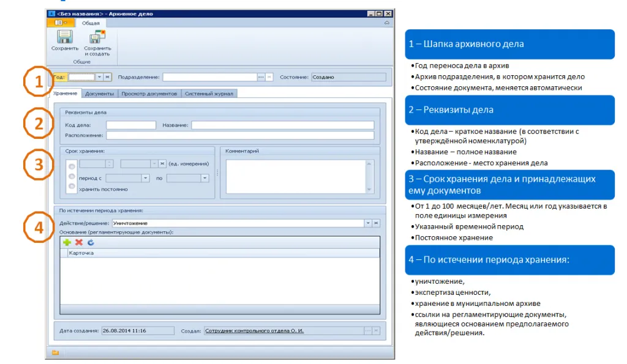Add a regulating document with green plus

(x=67, y=242)
